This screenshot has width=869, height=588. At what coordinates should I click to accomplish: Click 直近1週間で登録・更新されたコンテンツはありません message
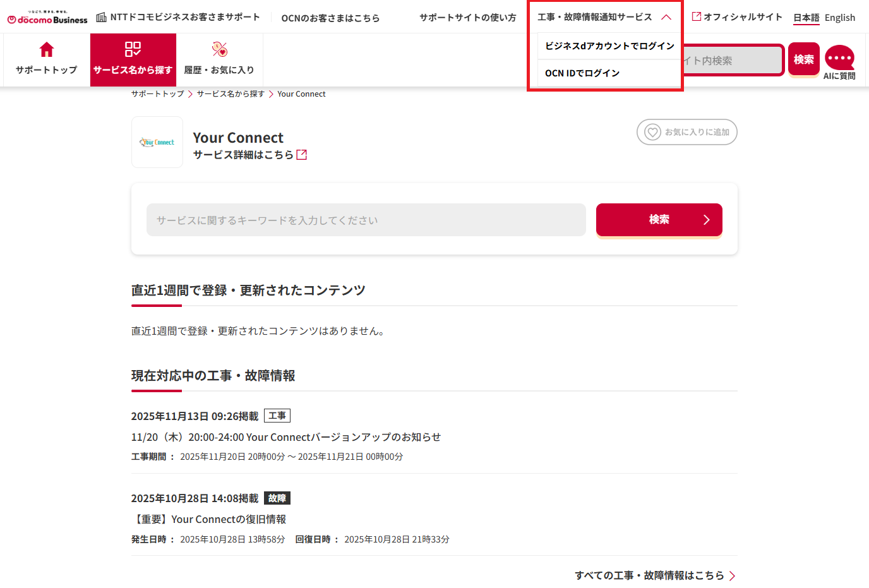pos(260,331)
